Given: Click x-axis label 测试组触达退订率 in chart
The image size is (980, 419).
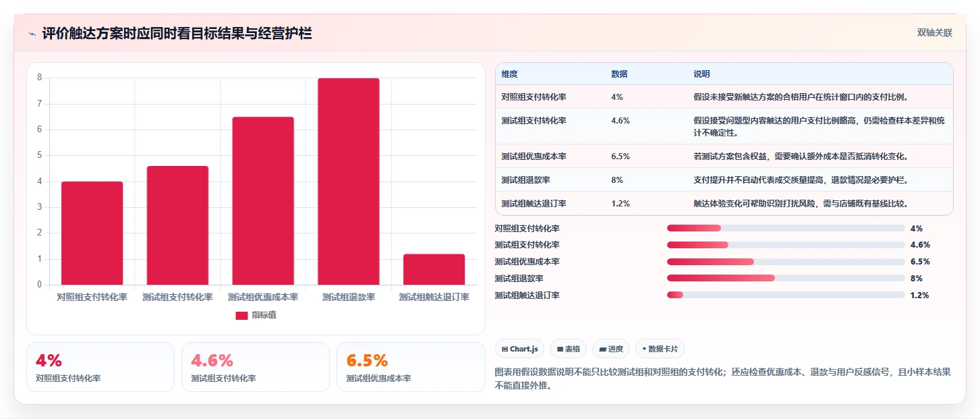Looking at the screenshot, I should click(434, 297).
